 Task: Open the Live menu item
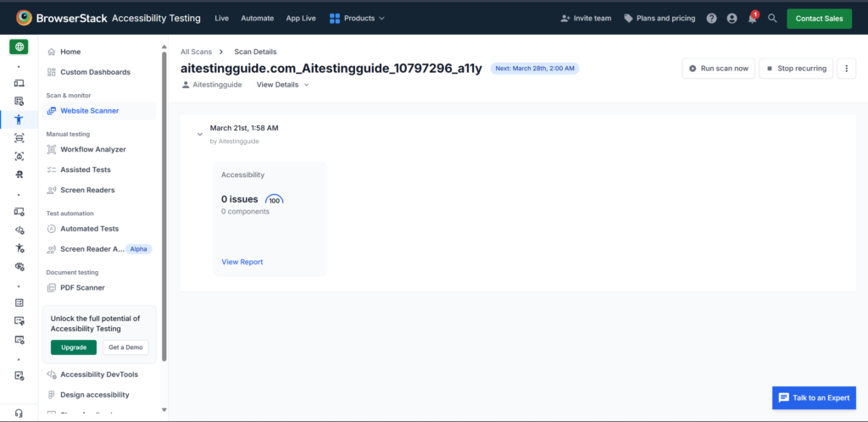(221, 19)
